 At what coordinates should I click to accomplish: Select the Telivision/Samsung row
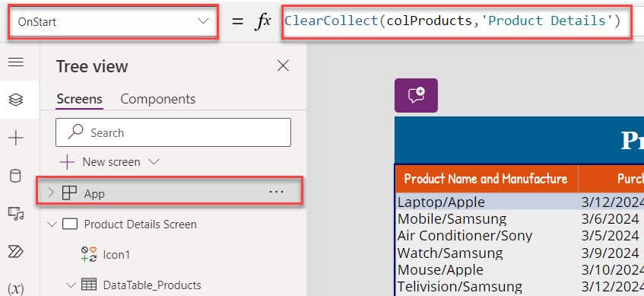click(x=459, y=286)
